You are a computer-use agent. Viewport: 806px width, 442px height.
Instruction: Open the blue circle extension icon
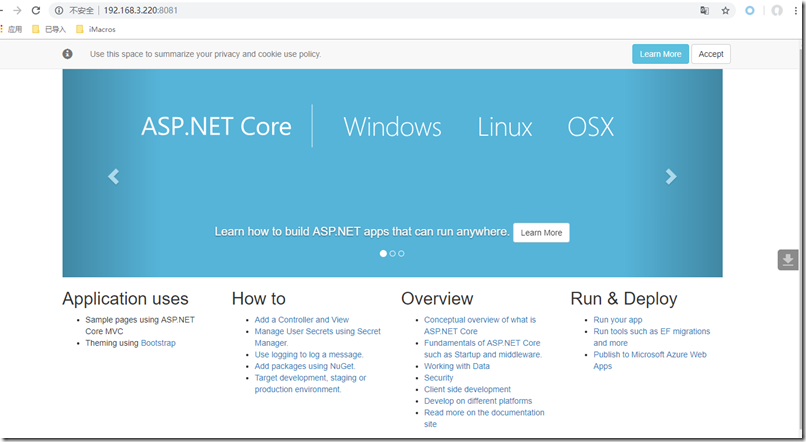pyautogui.click(x=750, y=10)
